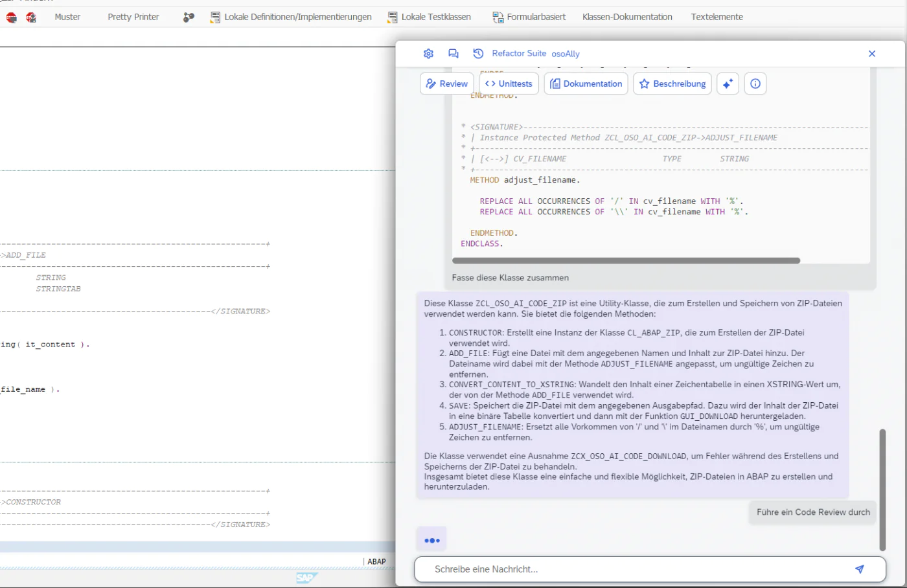The width and height of the screenshot is (907, 588).
Task: Click the 'Fasse diese Klasse zusammen' message
Action: [x=511, y=278]
